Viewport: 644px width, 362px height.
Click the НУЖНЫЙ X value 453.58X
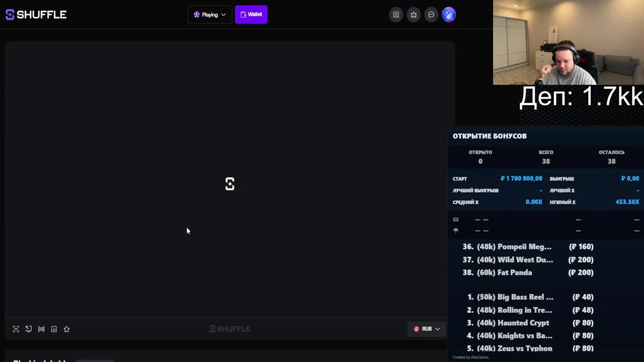click(x=627, y=202)
